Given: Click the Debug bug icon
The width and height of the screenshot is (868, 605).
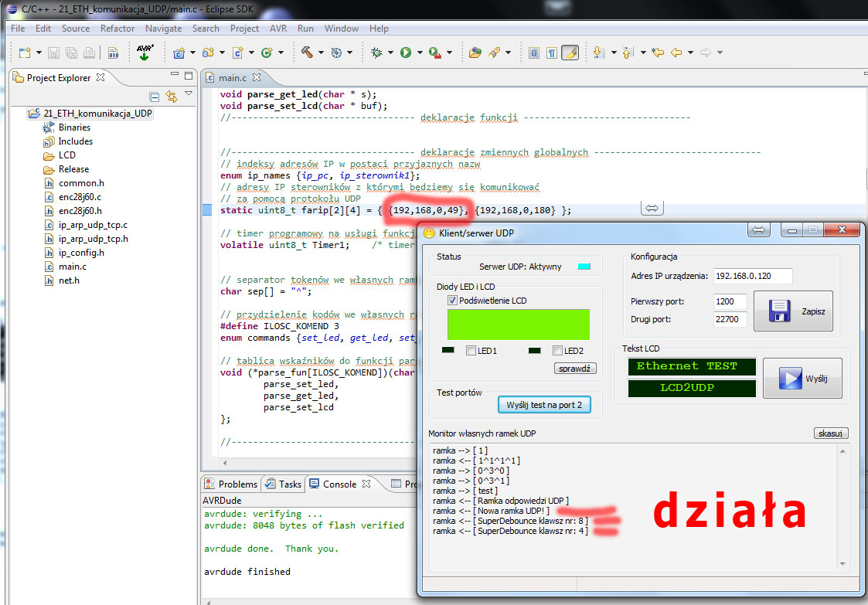Looking at the screenshot, I should 376,53.
